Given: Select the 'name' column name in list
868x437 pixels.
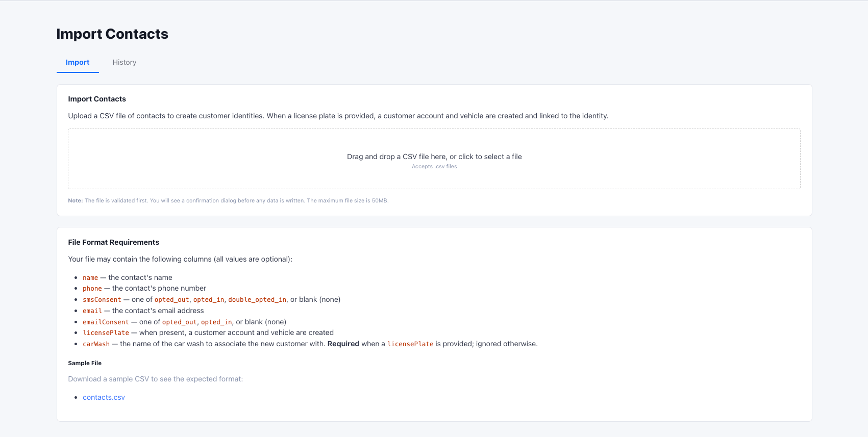Looking at the screenshot, I should (x=90, y=278).
